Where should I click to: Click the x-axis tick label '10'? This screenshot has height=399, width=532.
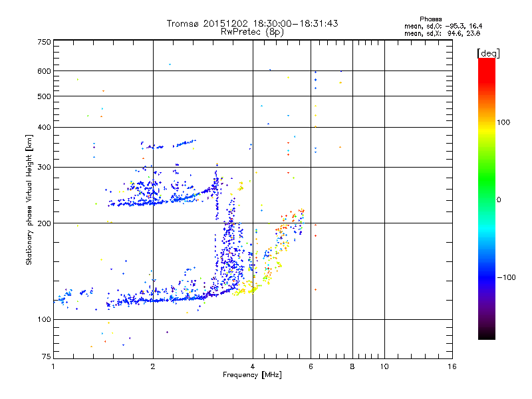click(x=384, y=366)
